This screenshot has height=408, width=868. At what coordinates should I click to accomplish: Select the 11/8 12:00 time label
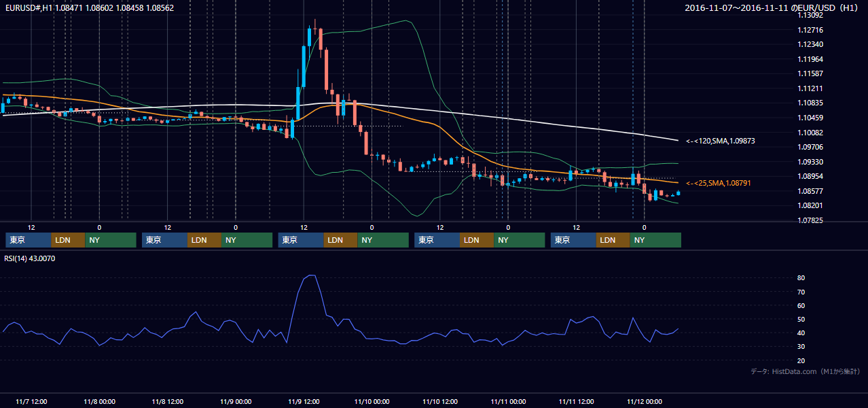(167, 402)
